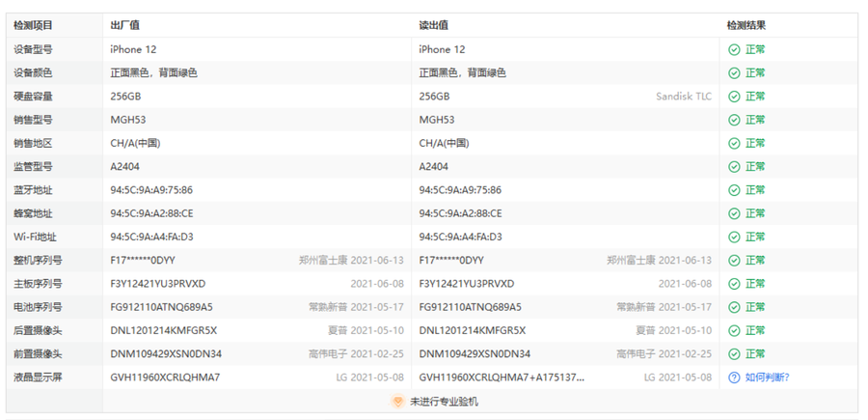Click factory Bluetooth address 94:5C:9A:A9:75:86
The width and height of the screenshot is (868, 420).
(x=151, y=190)
